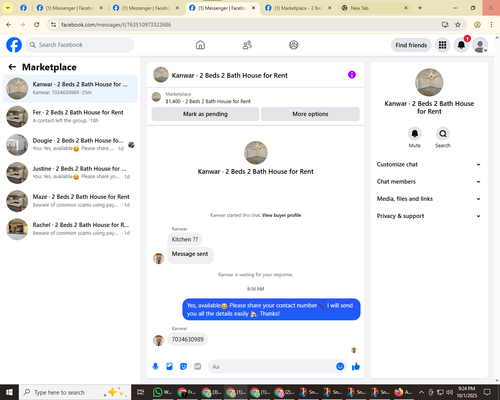The width and height of the screenshot is (500, 400).
Task: View site information icon in address bar
Action: pyautogui.click(x=54, y=25)
